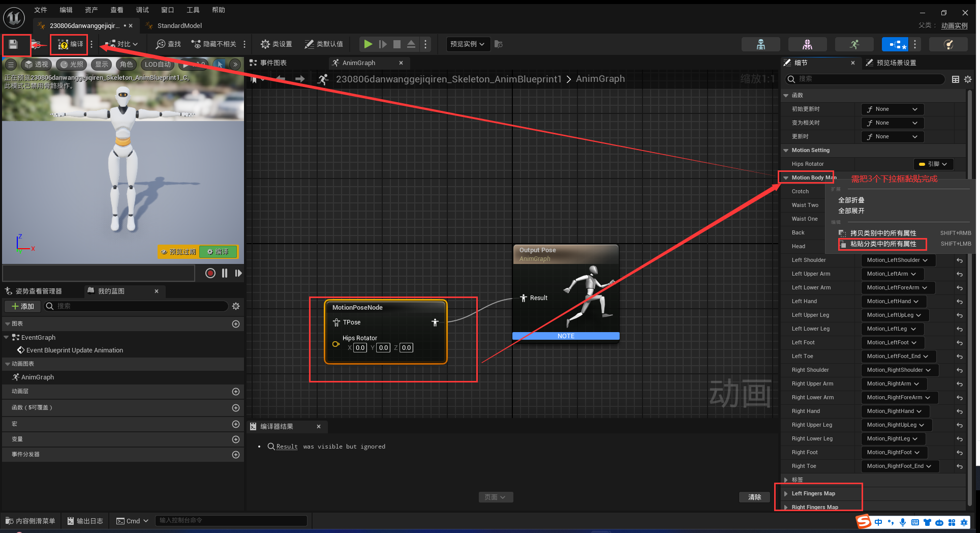This screenshot has width=980, height=533.
Task: Click the 查找 find icon
Action: tap(168, 44)
